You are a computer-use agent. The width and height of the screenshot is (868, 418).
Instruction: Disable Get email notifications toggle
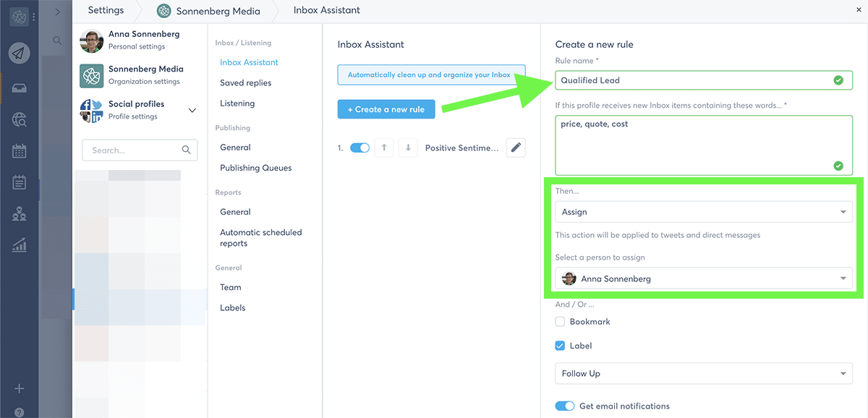(x=565, y=406)
